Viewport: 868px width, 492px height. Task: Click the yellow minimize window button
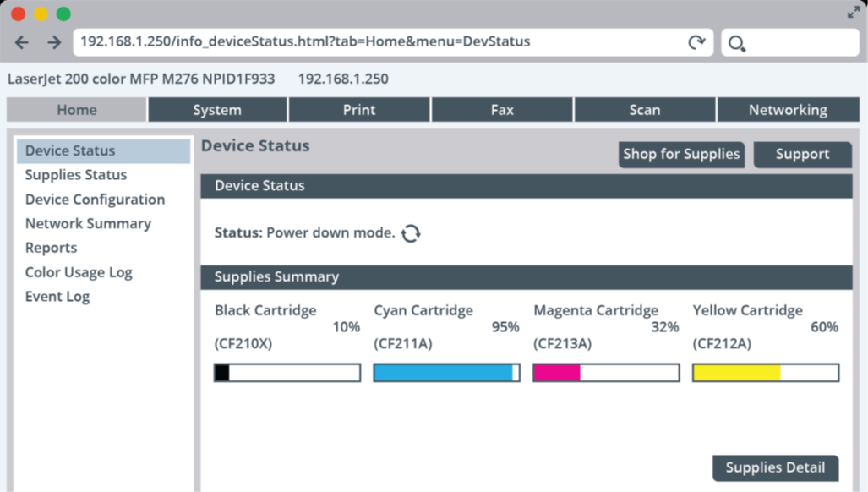click(41, 14)
